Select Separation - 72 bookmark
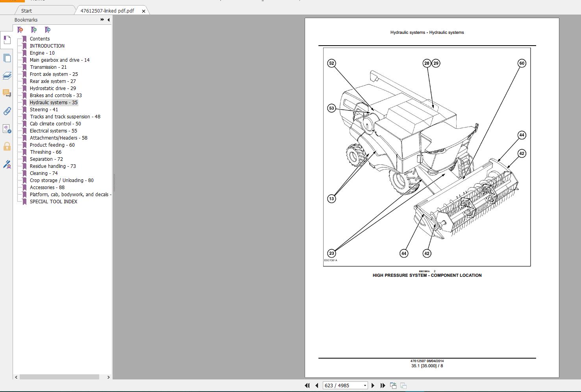The width and height of the screenshot is (581, 392). (46, 159)
